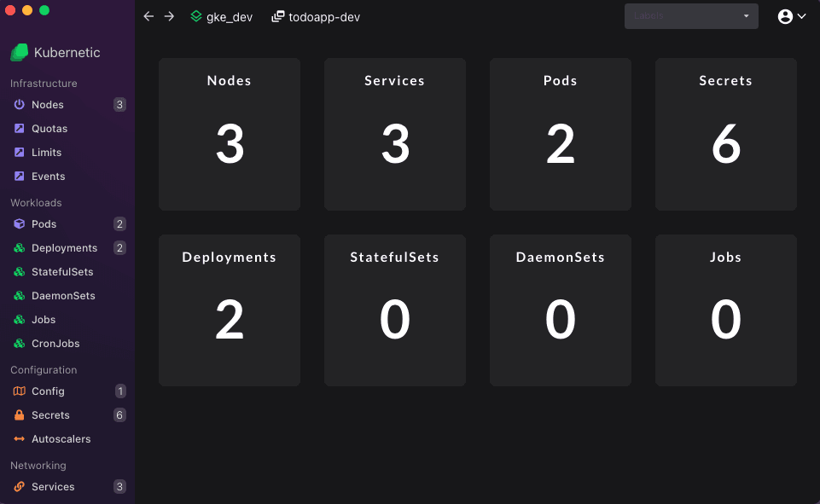Open the Nodes dashboard card
820x504 pixels.
[230, 135]
